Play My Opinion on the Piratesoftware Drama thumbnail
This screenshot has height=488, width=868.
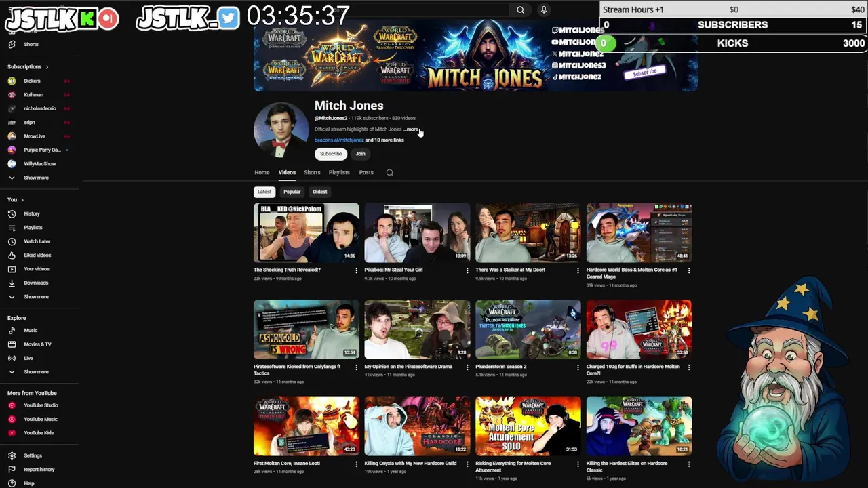(x=417, y=329)
